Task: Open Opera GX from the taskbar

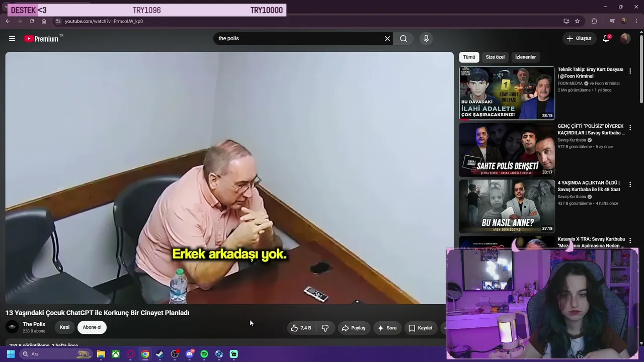Action: coord(131,354)
